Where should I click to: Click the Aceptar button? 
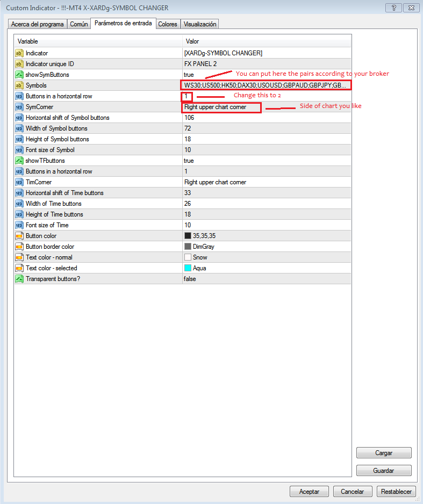pyautogui.click(x=309, y=491)
